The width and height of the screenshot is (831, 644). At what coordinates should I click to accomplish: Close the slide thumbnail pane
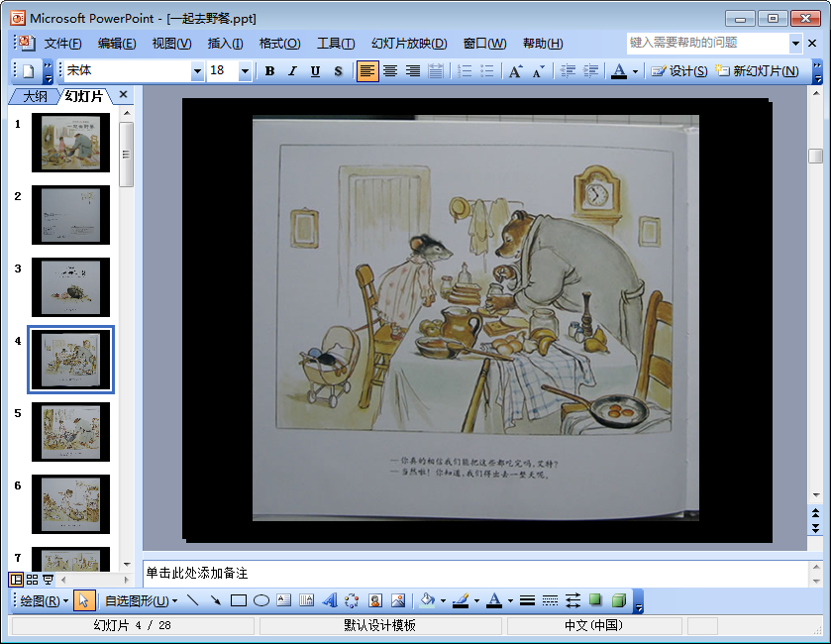click(124, 95)
